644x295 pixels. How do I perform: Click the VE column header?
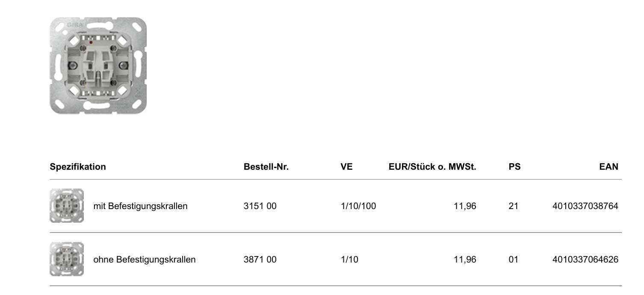click(346, 167)
